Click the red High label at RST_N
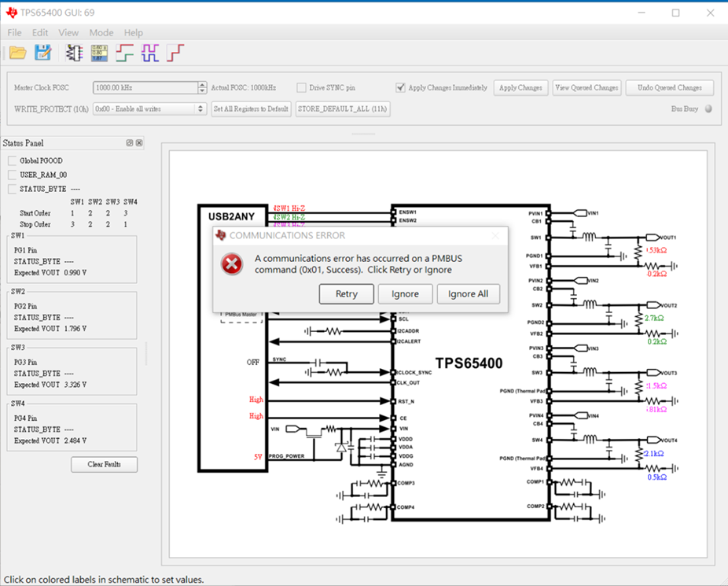This screenshot has width=728, height=586. tap(256, 400)
